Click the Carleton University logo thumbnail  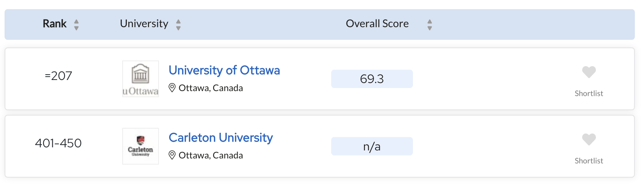tap(141, 146)
